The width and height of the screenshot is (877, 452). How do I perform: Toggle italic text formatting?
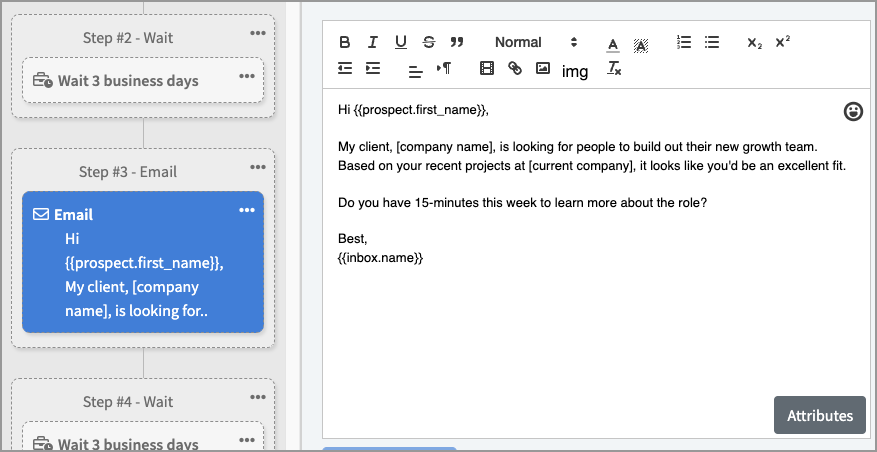[373, 42]
